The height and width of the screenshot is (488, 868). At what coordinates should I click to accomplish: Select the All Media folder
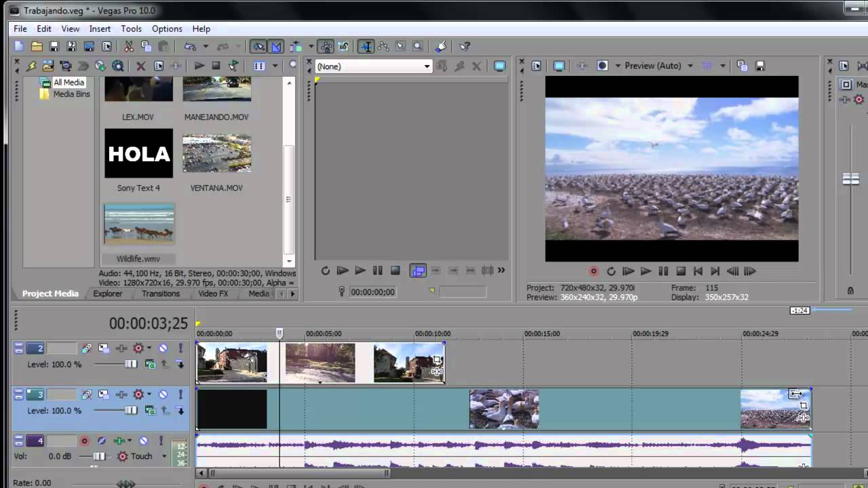[68, 83]
